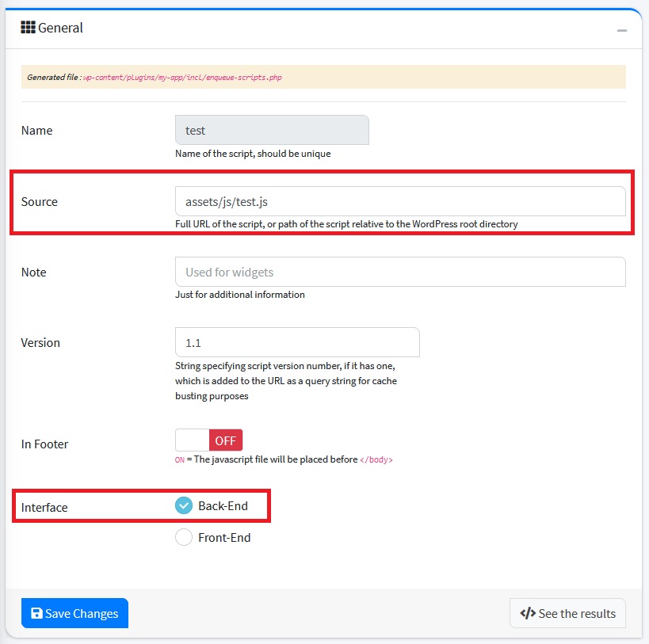Screen dimensions: 649x644
Task: Open See the results
Action: pyautogui.click(x=567, y=613)
